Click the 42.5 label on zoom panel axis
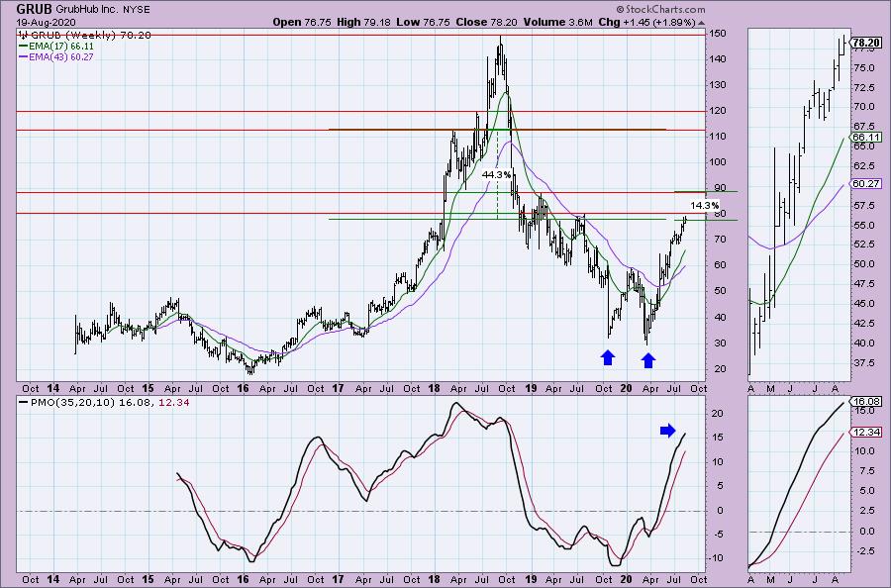 tap(863, 324)
